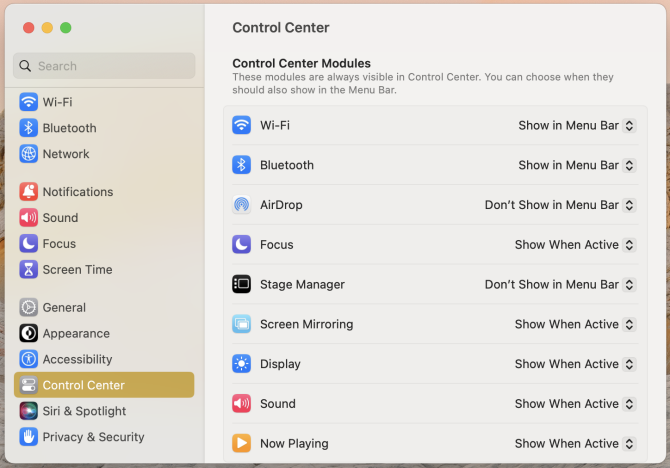
Task: Click Focus module moon icon
Action: [x=241, y=244]
